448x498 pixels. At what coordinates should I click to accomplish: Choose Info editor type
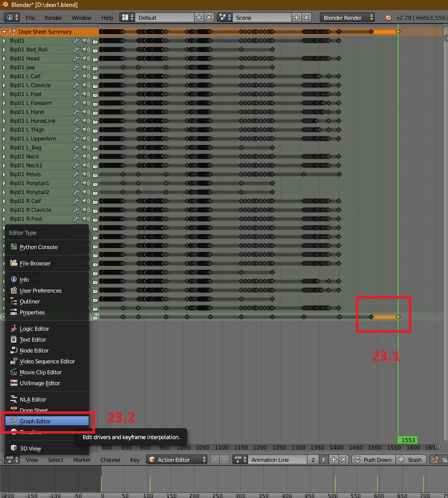point(47,280)
